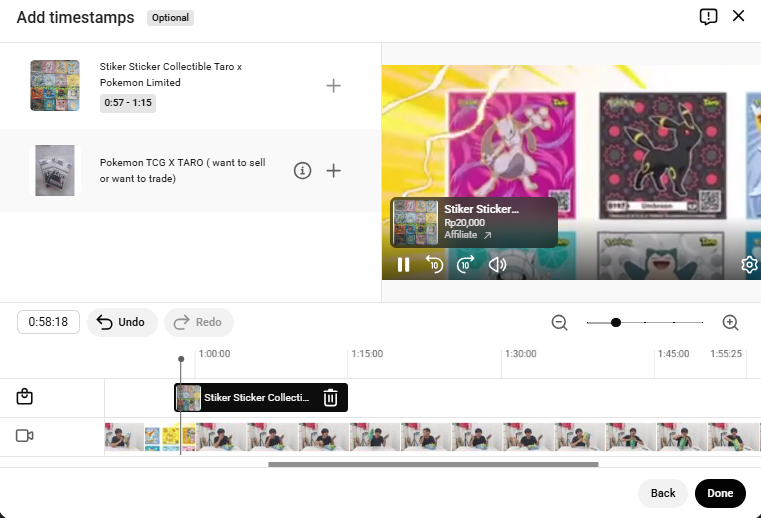This screenshot has width=761, height=518.
Task: Skip forward 10 seconds in video
Action: coord(466,265)
